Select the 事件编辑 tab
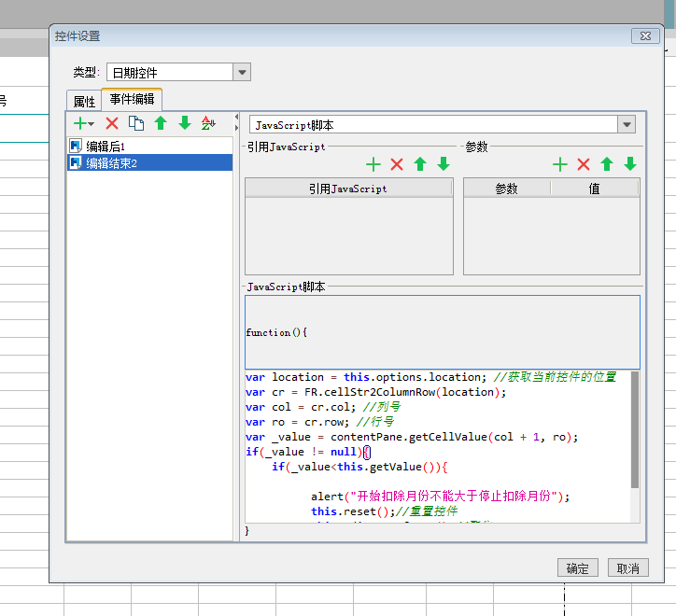 point(132,99)
